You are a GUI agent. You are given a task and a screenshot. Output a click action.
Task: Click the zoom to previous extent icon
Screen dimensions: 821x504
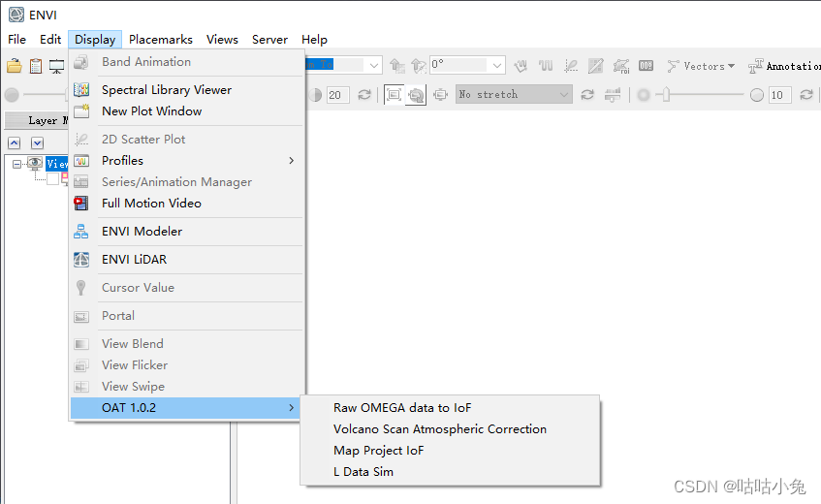416,95
